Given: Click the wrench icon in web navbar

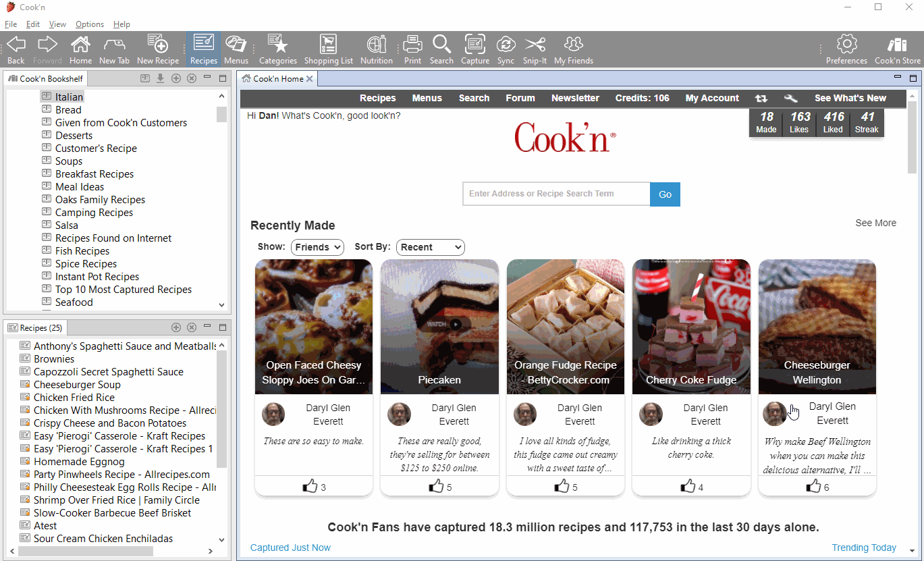Looking at the screenshot, I should tap(790, 99).
